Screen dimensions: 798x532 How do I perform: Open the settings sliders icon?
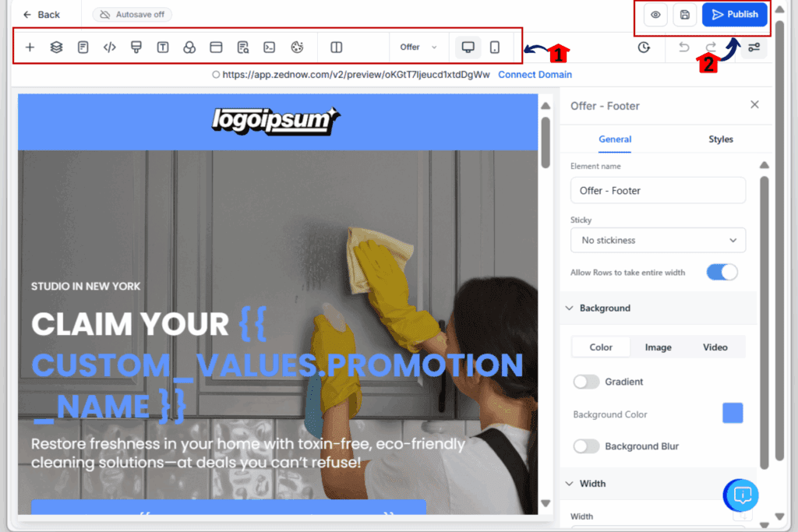coord(754,48)
